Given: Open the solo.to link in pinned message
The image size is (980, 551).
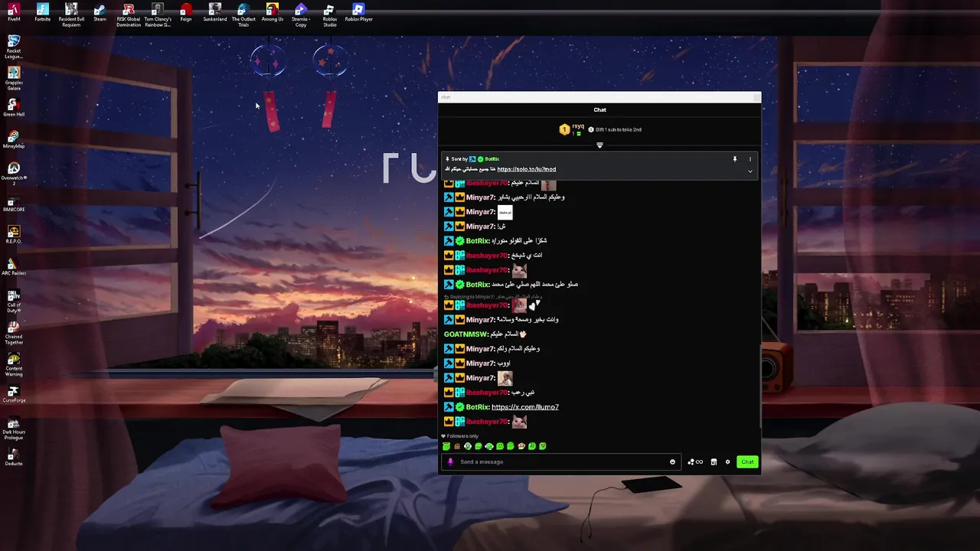Looking at the screenshot, I should click(526, 169).
